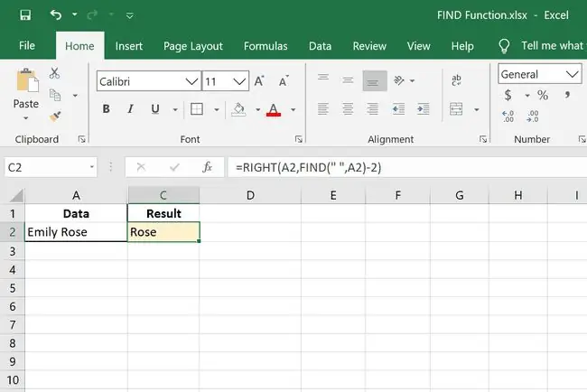Image resolution: width=587 pixels, height=392 pixels.
Task: Click Increase Decimal icon
Action: click(508, 117)
